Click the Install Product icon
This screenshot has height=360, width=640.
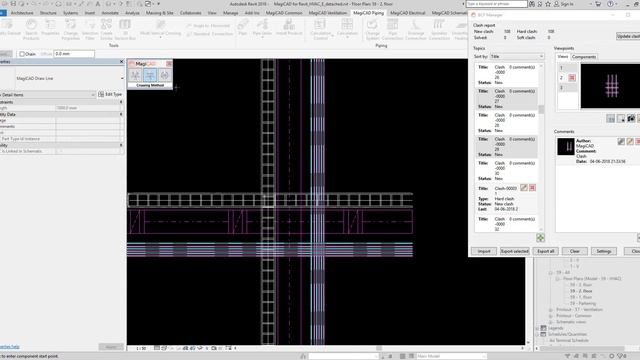point(289,27)
